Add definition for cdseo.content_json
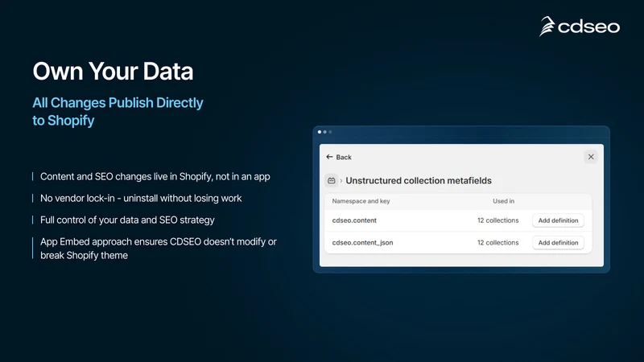This screenshot has width=644, height=362. [558, 243]
